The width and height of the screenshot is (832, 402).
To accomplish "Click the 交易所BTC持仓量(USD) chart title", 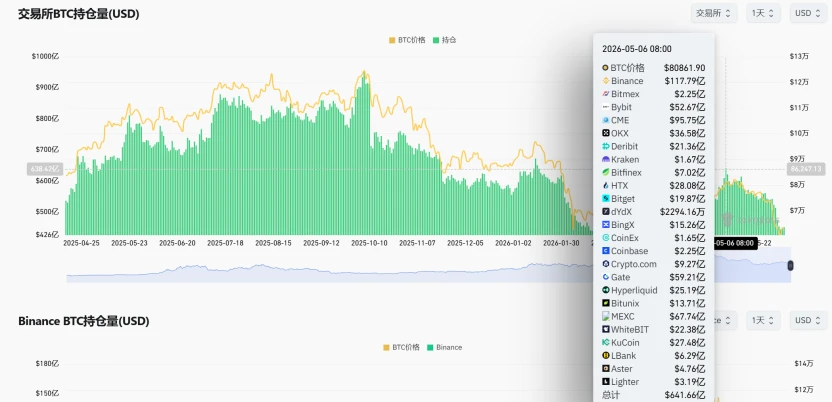I will [x=79, y=14].
